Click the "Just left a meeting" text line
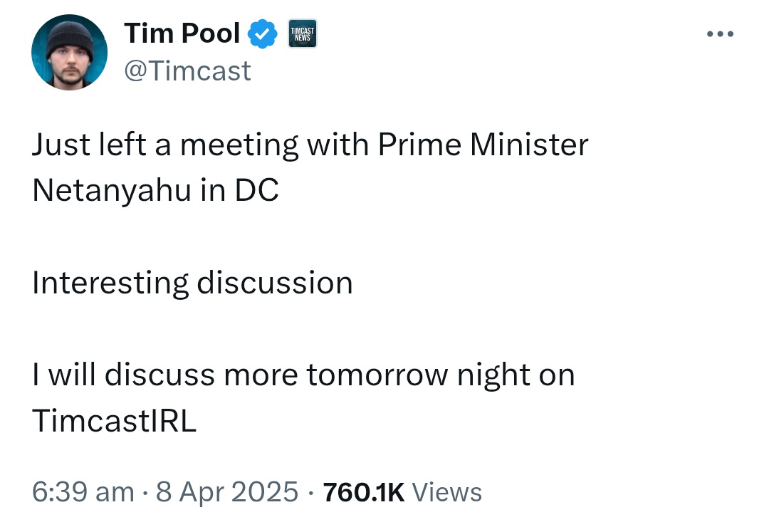The width and height of the screenshot is (769, 532). coord(310,145)
